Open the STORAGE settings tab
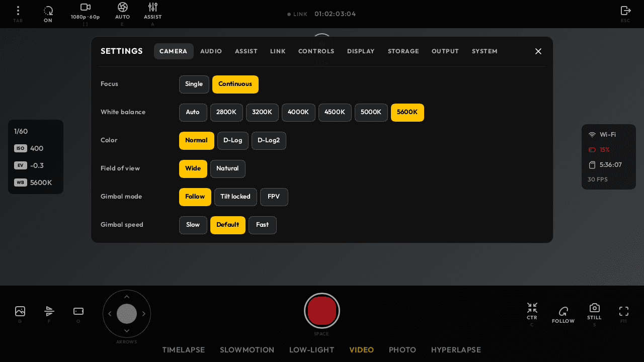This screenshot has width=644, height=362. click(403, 51)
